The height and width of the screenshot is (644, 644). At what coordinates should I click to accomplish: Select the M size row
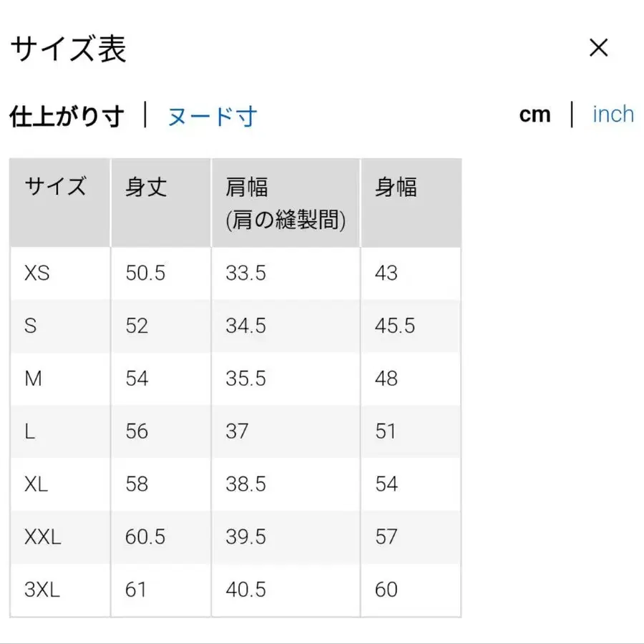tap(34, 379)
